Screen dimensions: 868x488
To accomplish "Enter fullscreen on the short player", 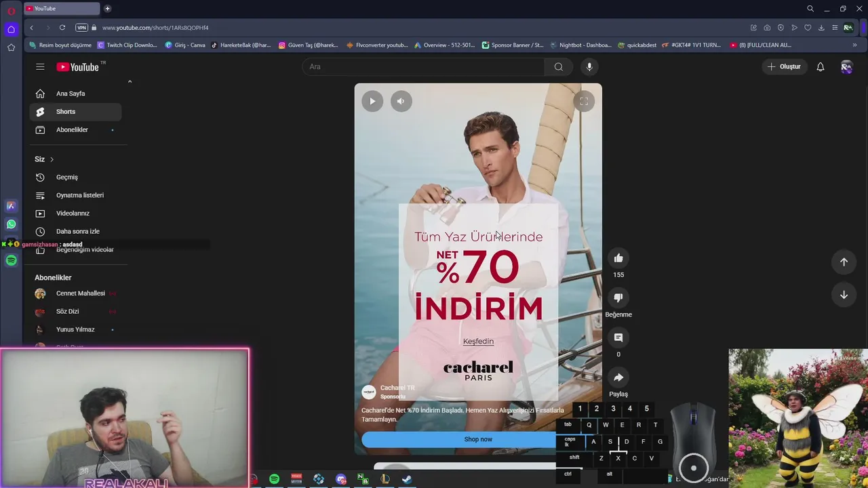I will tap(584, 101).
